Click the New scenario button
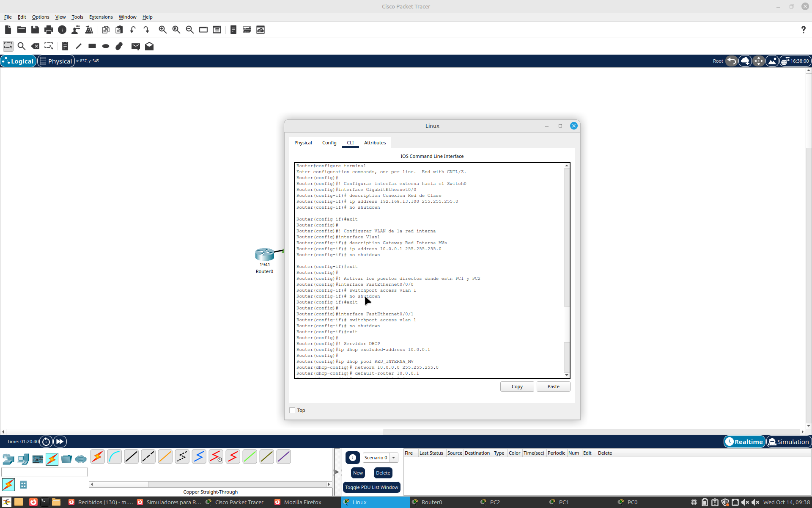812x508 pixels. click(x=358, y=473)
